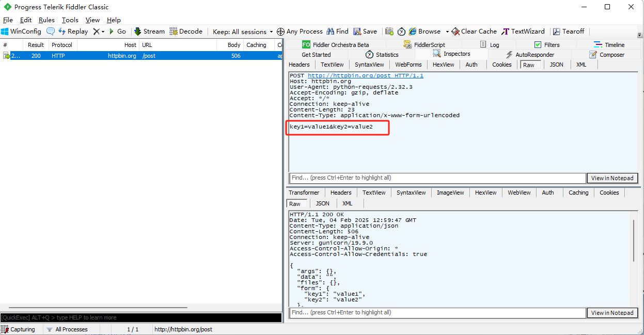Select the Inspectors tab
Screen dimensions: 644x335
click(451, 54)
